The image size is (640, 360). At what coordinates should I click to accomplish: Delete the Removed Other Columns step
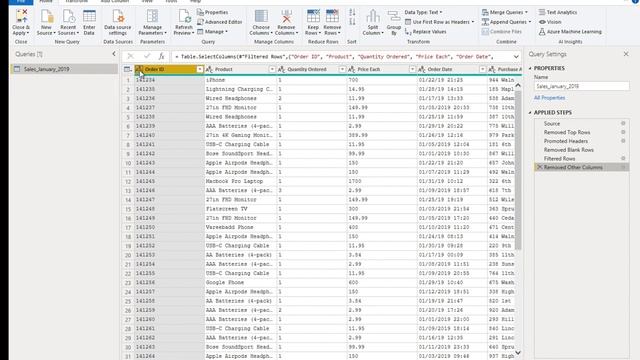pyautogui.click(x=539, y=167)
